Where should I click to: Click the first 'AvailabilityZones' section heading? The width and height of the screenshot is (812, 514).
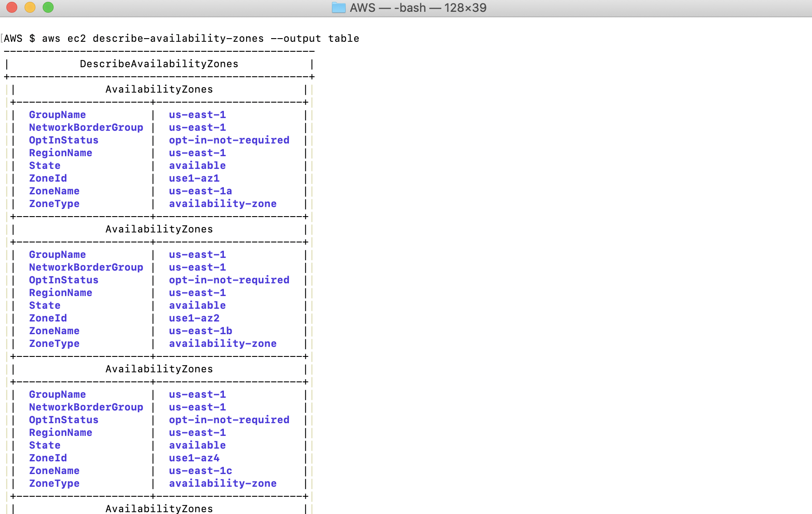159,89
